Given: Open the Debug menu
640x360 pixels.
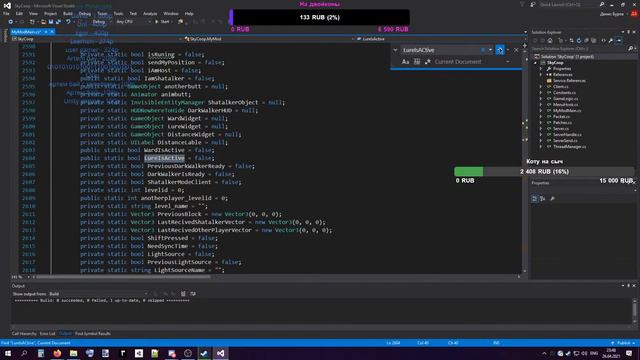Looking at the screenshot, I should tap(84, 13).
